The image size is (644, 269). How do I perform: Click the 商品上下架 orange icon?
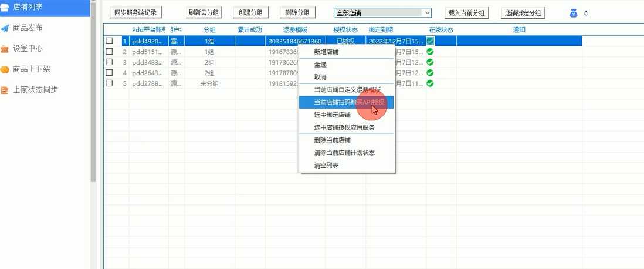(x=5, y=69)
